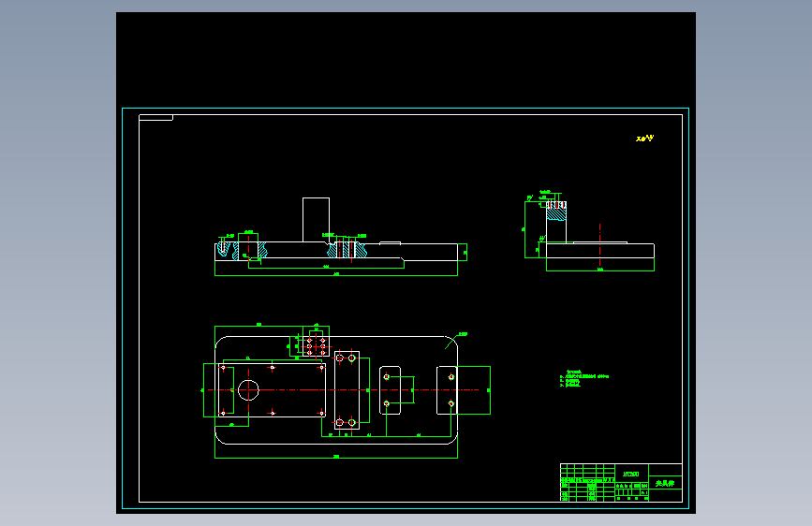Select the small six-hole pattern block in plan view
The image size is (812, 526).
[316, 347]
